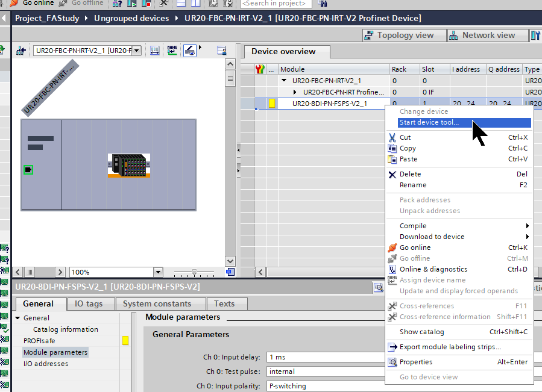Image resolution: width=542 pixels, height=392 pixels.
Task: Click split editor horizontally icon
Action: 181,4
